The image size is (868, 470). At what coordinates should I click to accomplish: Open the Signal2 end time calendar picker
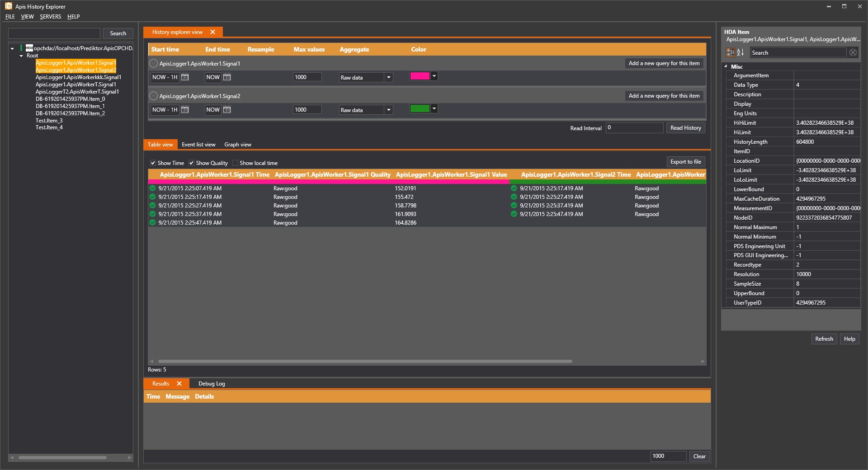coord(227,110)
